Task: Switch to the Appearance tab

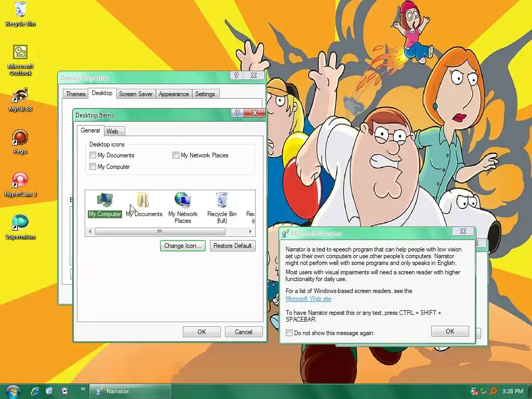Action: click(x=174, y=94)
